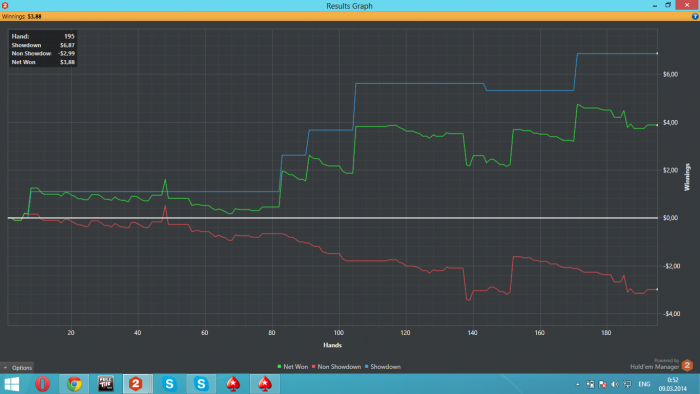Click the $4,00 y-axis label
Viewport: 700px width, 394px height.
670,123
